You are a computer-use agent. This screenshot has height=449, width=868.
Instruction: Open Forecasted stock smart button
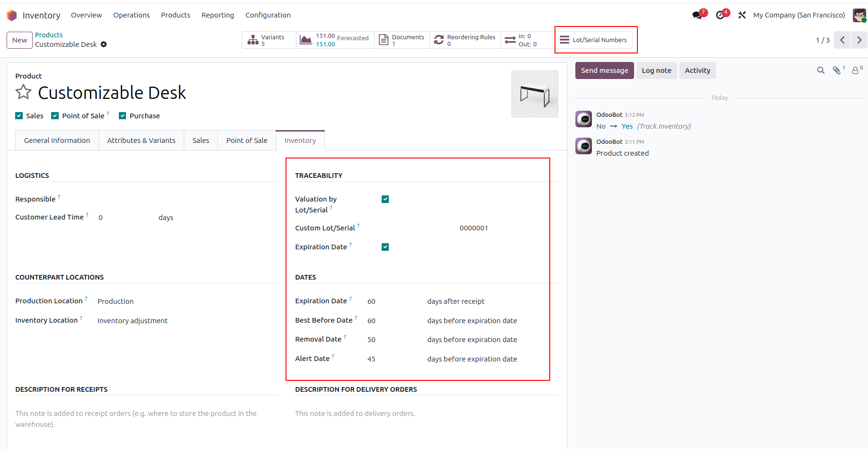[x=335, y=40]
